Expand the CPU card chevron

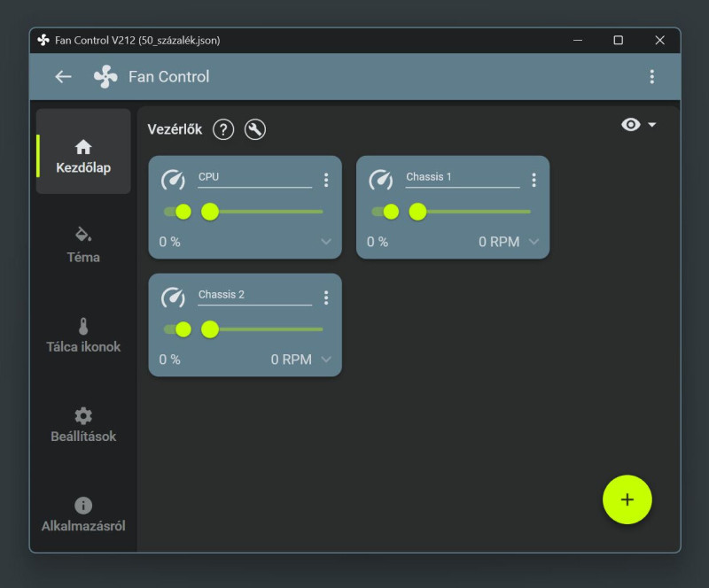click(326, 242)
